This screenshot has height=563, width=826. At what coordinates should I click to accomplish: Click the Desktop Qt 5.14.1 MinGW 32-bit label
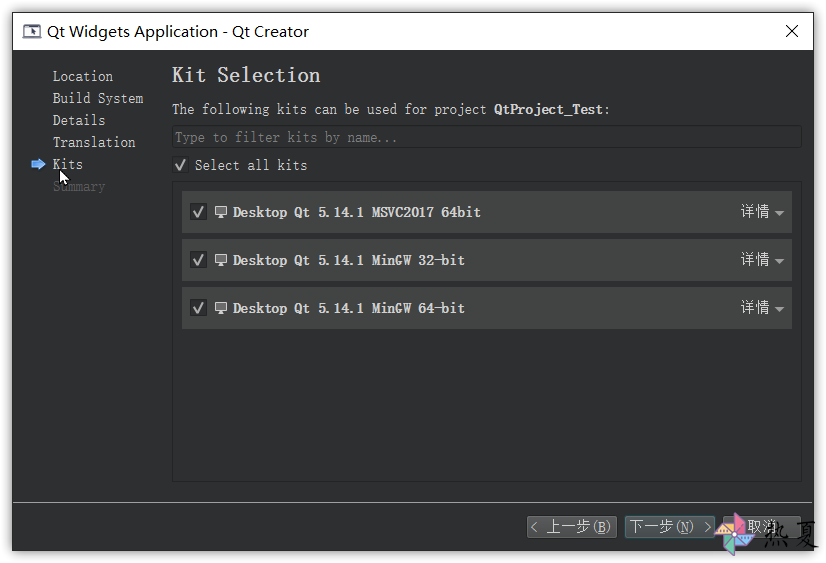tap(349, 260)
